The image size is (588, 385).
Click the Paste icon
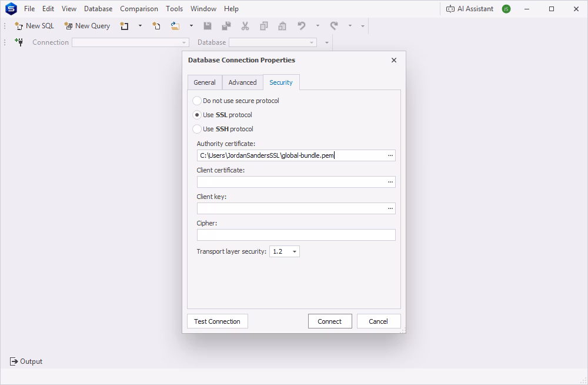tap(282, 26)
